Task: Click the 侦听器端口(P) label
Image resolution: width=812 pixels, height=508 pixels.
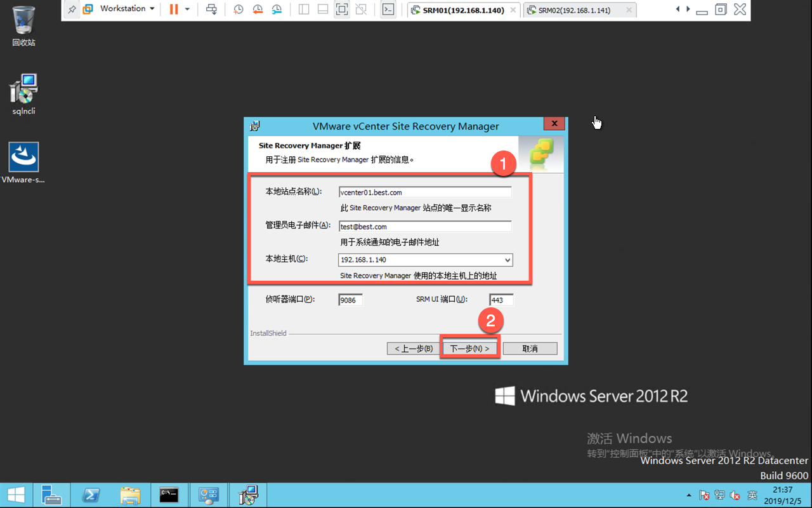Action: pyautogui.click(x=290, y=299)
